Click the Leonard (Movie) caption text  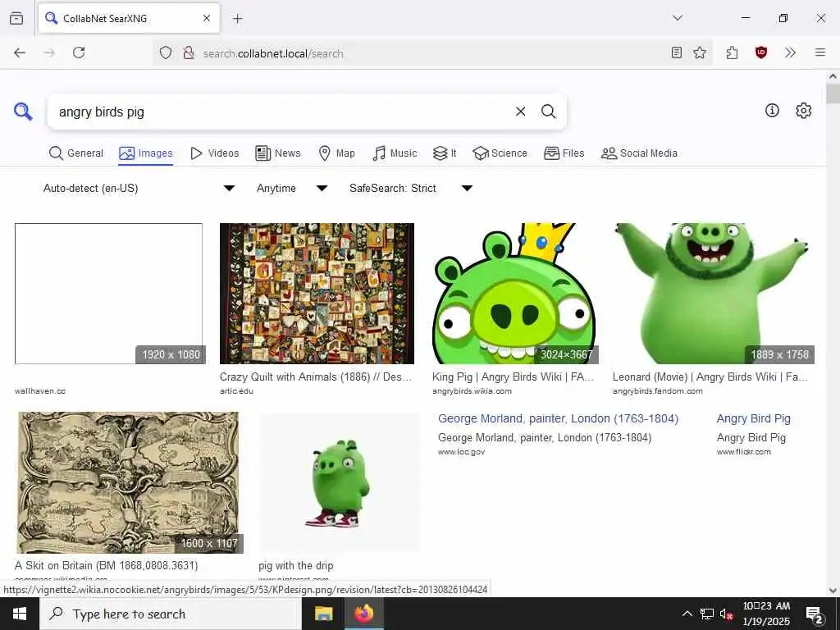(x=710, y=377)
